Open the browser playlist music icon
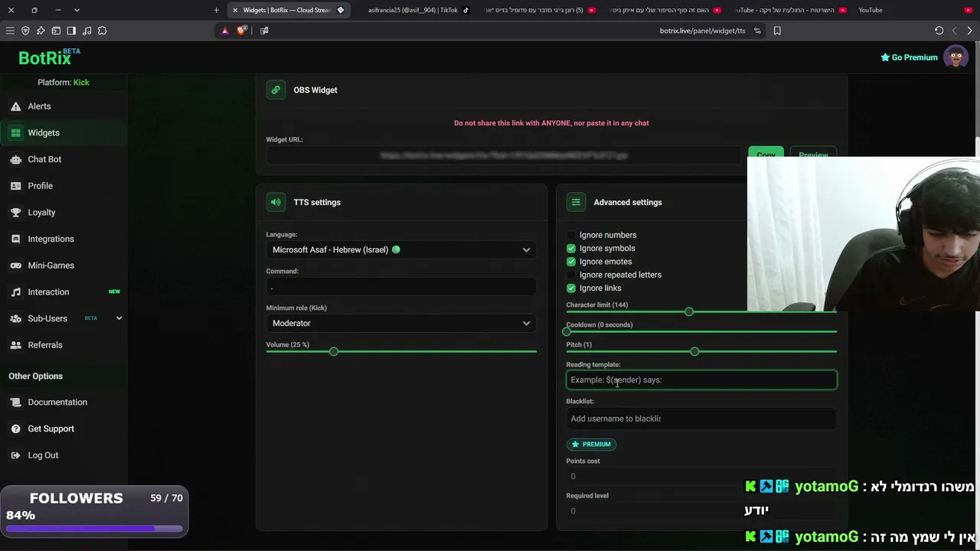The height and width of the screenshot is (551, 980). click(87, 31)
